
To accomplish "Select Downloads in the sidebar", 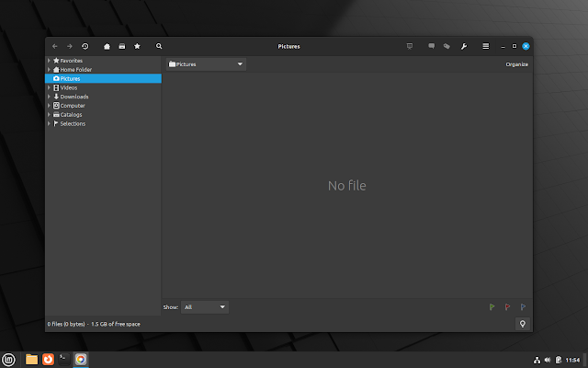I will click(103, 97).
